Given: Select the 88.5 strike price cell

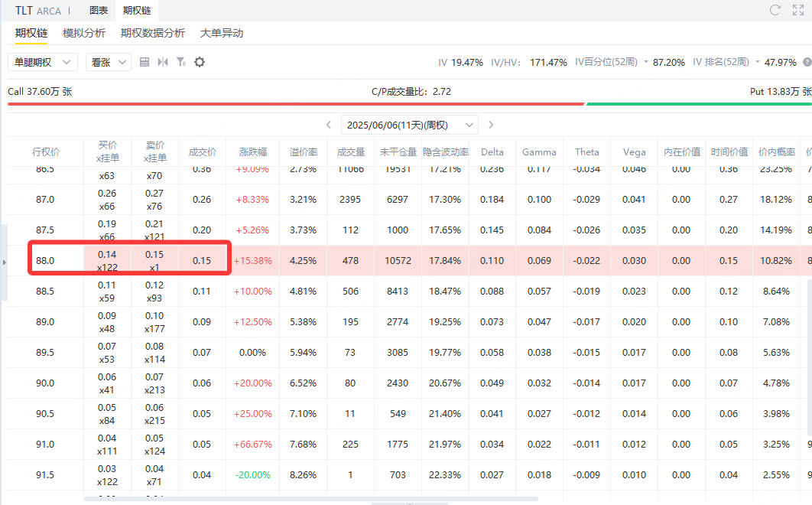Looking at the screenshot, I should pos(45,292).
